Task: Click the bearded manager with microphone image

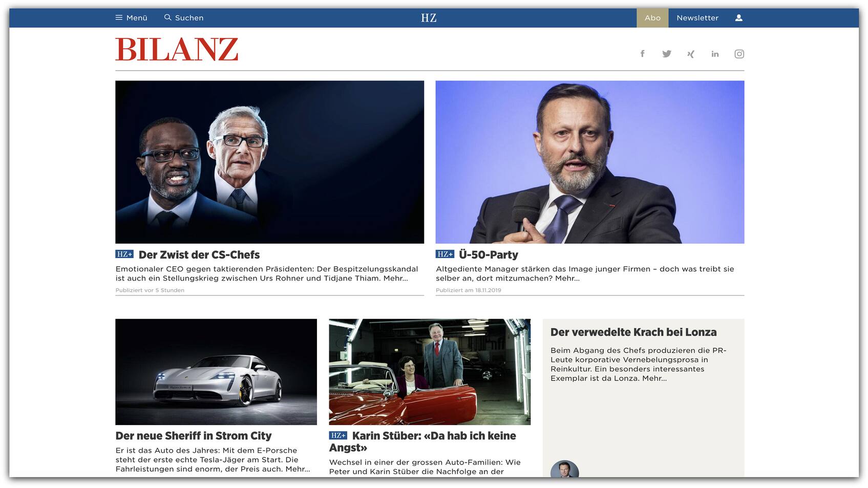Action: click(590, 162)
